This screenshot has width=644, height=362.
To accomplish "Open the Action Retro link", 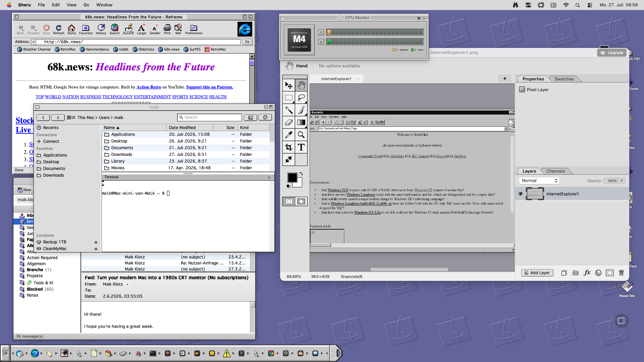I will tap(149, 87).
